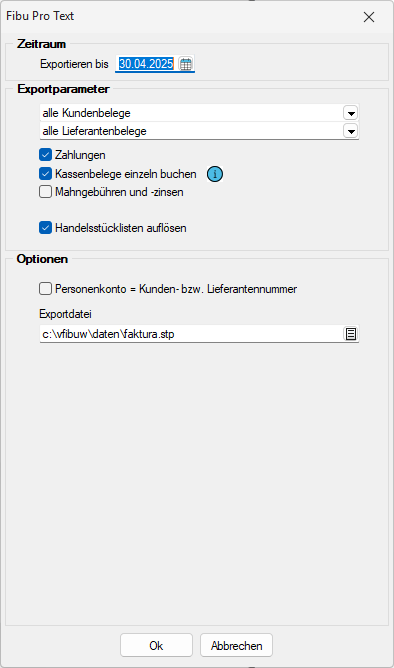Screen dimensions: 394x668
Task: Open the calendar date picker icon
Action: pos(186,64)
